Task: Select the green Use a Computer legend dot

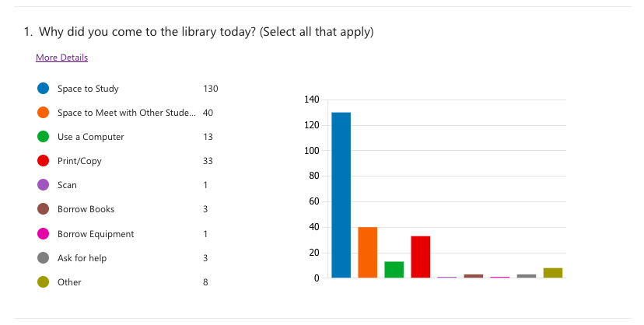Action: [x=43, y=137]
